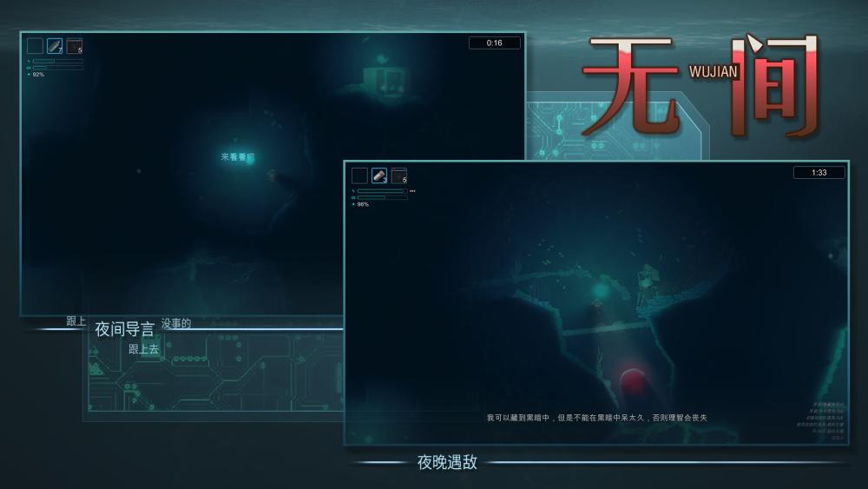The width and height of the screenshot is (868, 489).
Task: Click the second status bar in the 0:16 screenshot
Action: [x=58, y=68]
